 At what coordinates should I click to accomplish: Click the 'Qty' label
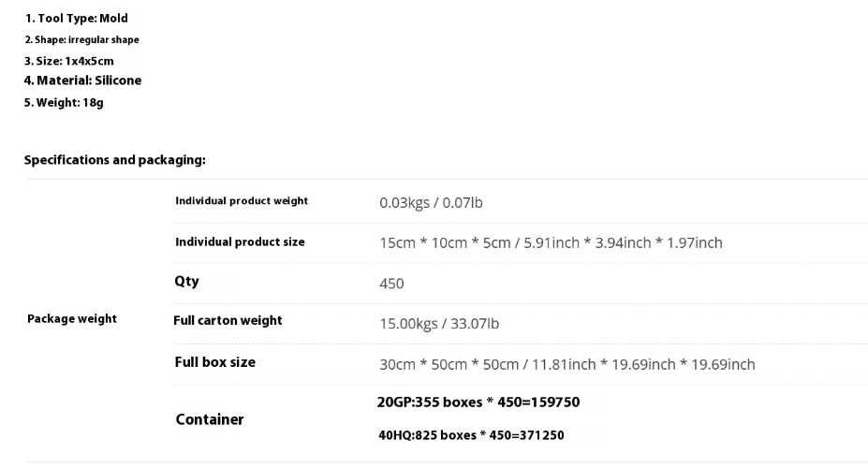click(186, 281)
